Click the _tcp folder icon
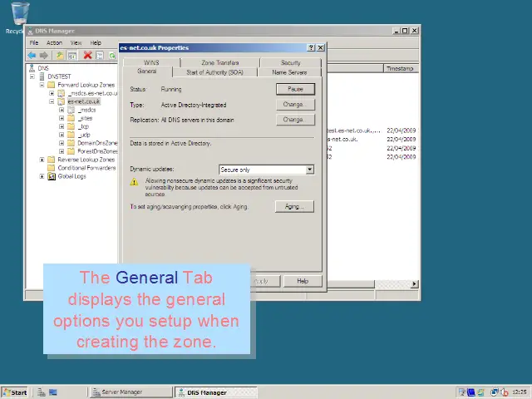 (71, 126)
